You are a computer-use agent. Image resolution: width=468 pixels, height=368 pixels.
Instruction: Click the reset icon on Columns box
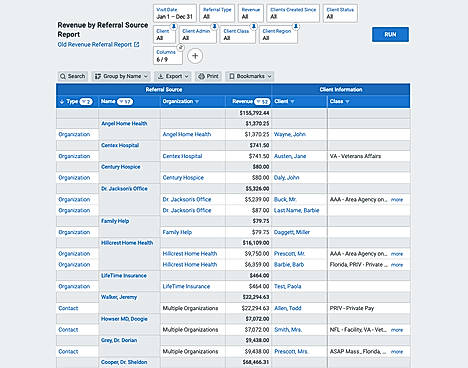(180, 48)
